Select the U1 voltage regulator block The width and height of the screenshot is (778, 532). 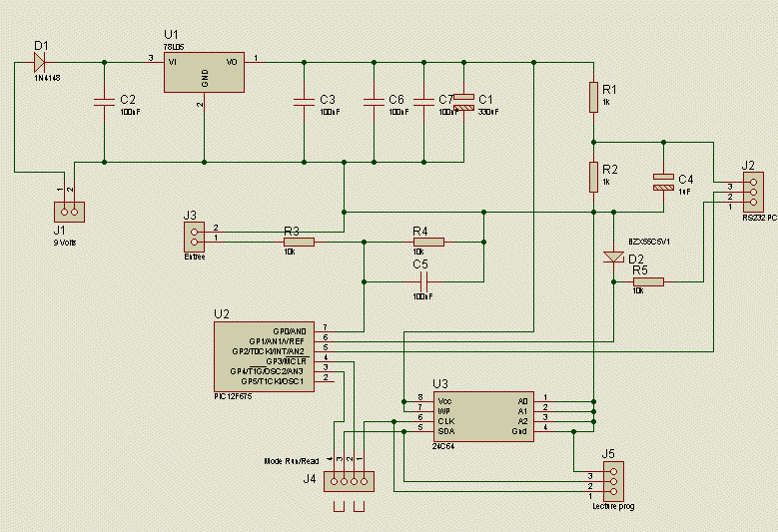point(204,73)
